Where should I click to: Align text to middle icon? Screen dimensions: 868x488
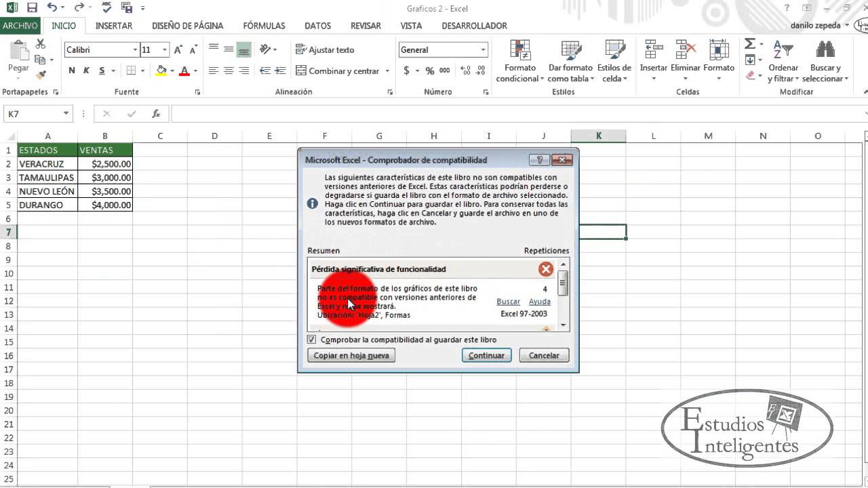pyautogui.click(x=229, y=49)
